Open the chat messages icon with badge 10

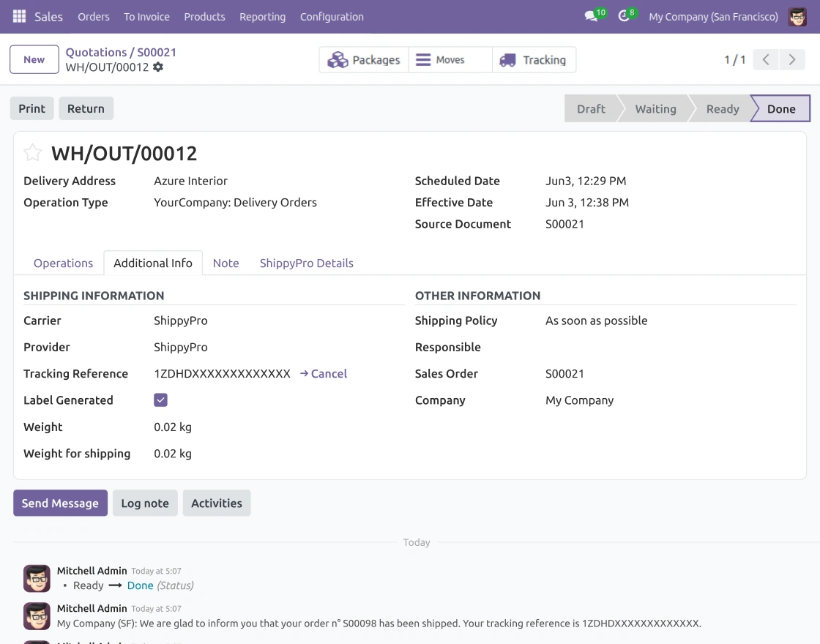[592, 16]
